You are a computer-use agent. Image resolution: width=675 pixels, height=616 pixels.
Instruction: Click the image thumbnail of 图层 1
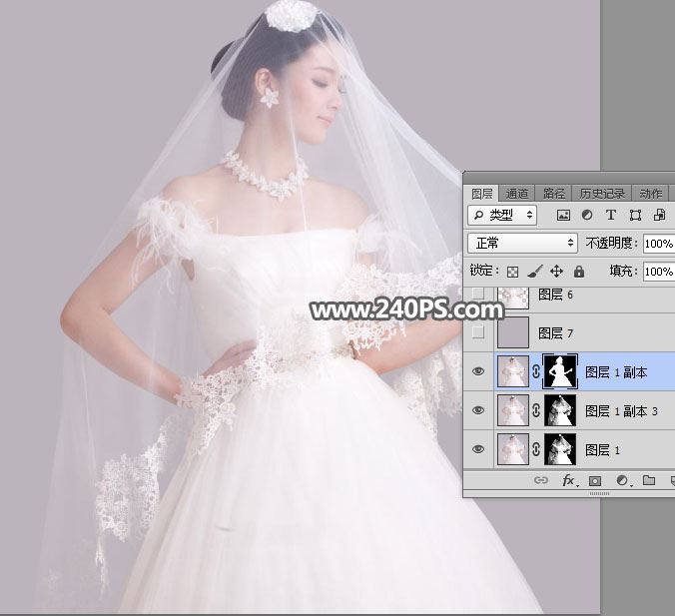tap(513, 449)
